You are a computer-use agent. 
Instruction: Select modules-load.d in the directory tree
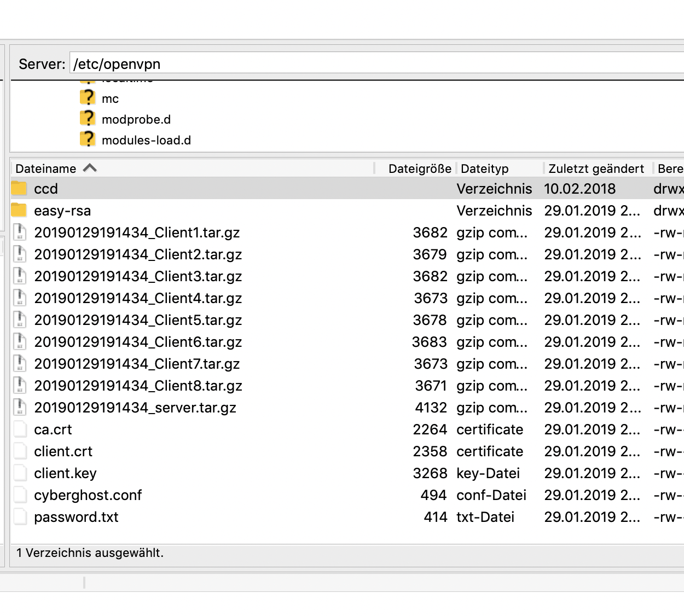point(146,140)
